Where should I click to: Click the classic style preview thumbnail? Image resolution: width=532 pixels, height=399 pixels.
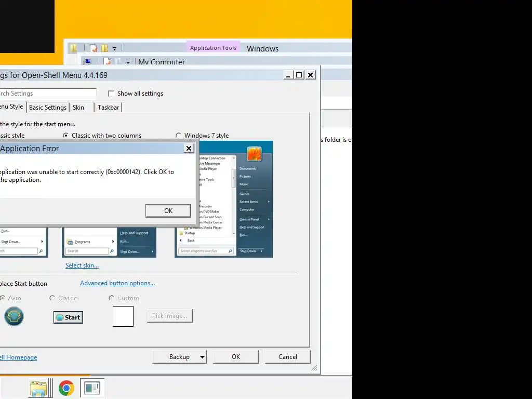(x=24, y=242)
